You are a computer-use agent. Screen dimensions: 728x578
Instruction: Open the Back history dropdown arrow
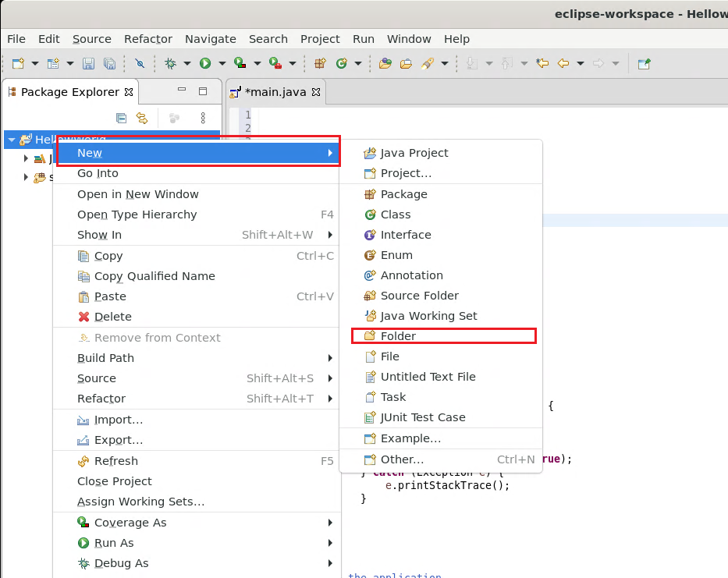click(x=581, y=63)
